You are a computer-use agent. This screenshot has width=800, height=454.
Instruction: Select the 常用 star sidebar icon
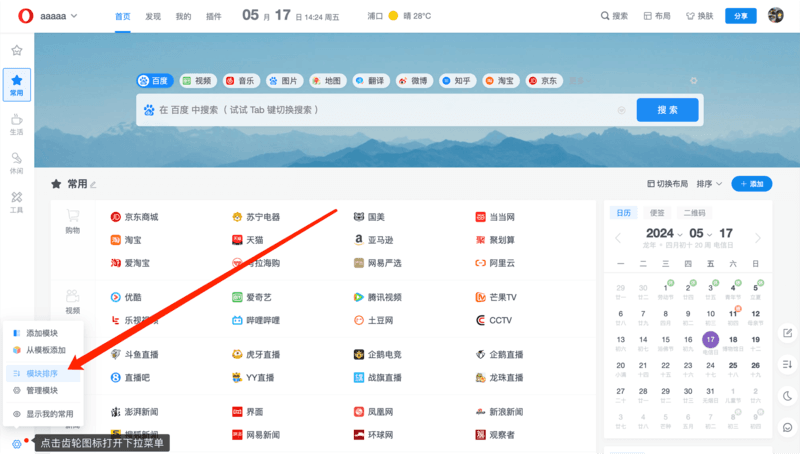tap(17, 85)
